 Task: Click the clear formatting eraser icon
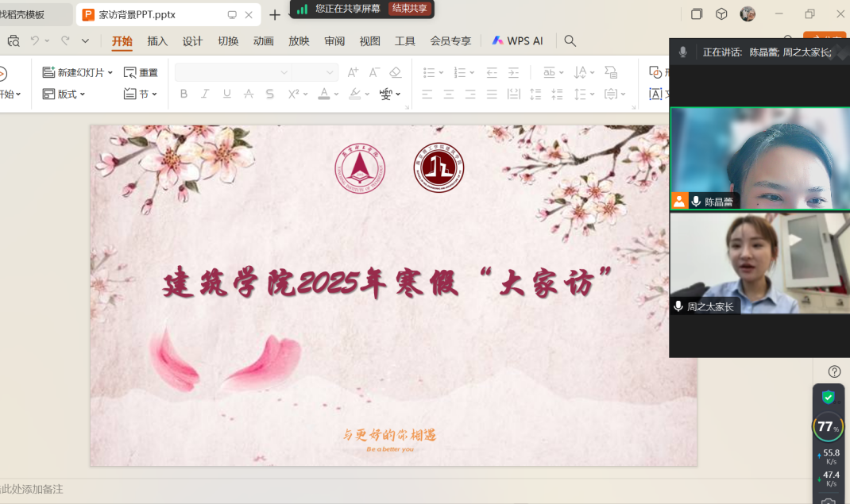[x=396, y=73]
